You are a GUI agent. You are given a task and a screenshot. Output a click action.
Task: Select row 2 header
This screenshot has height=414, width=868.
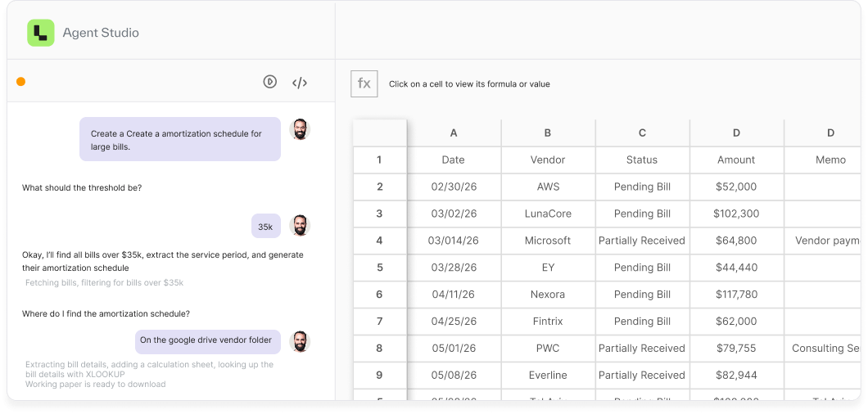coord(380,187)
